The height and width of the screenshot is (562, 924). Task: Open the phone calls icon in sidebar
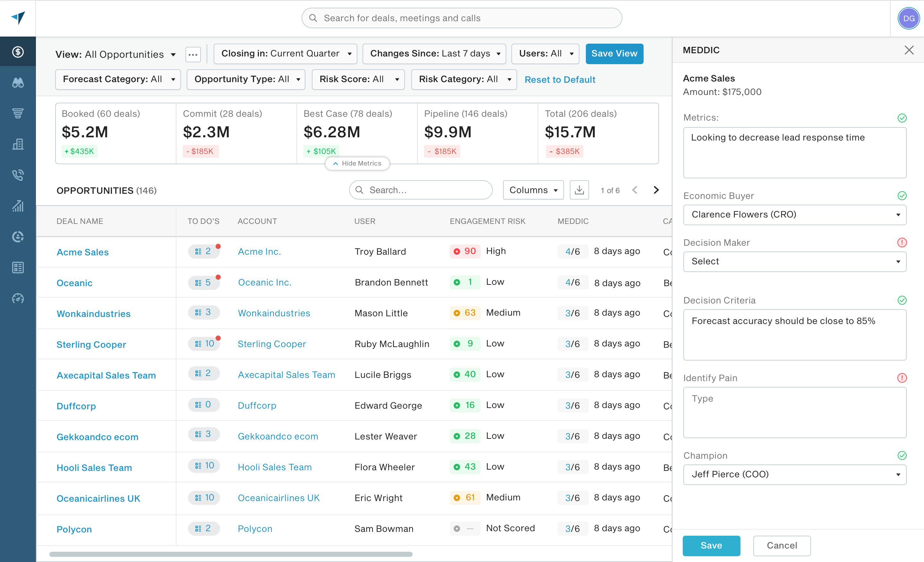click(18, 175)
